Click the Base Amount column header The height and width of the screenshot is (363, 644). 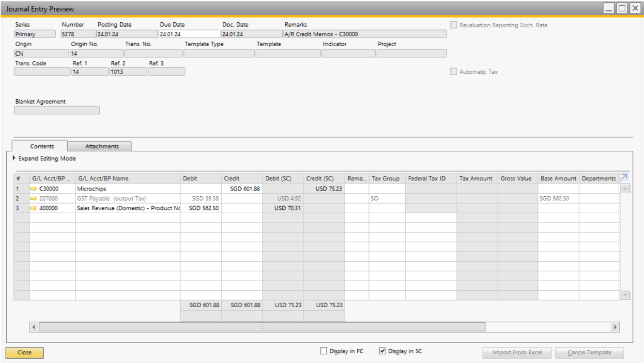click(559, 178)
